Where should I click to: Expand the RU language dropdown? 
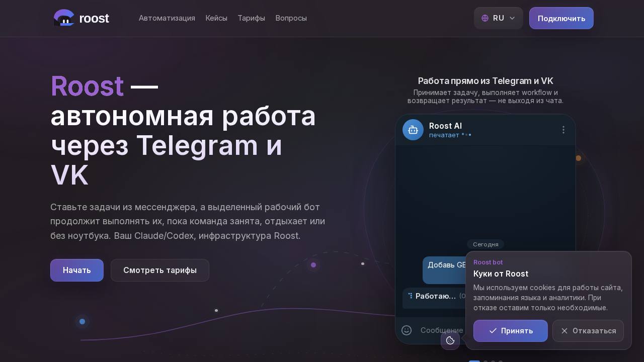498,18
